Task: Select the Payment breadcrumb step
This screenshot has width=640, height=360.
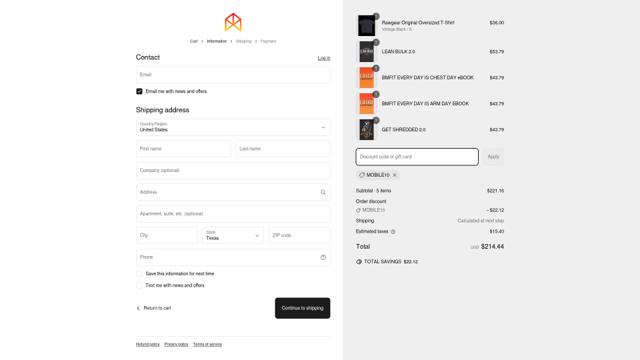Action: (x=268, y=41)
